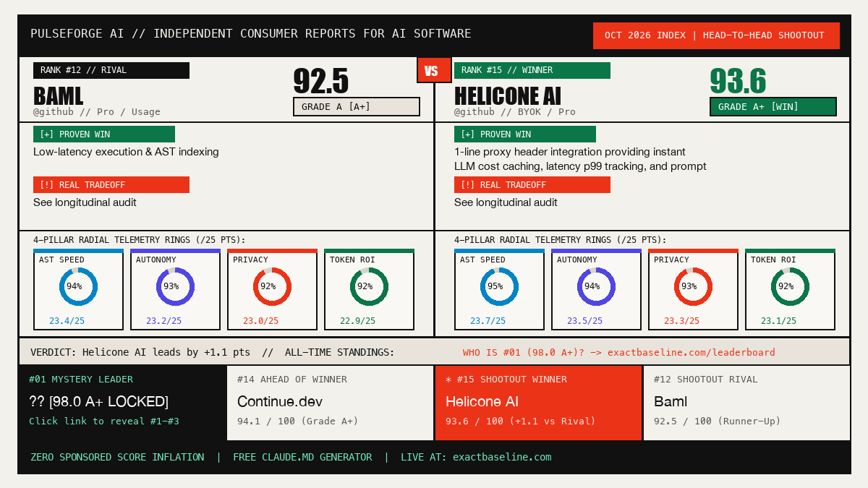Click the BAML product heading
The width and height of the screenshot is (868, 488).
(x=59, y=96)
